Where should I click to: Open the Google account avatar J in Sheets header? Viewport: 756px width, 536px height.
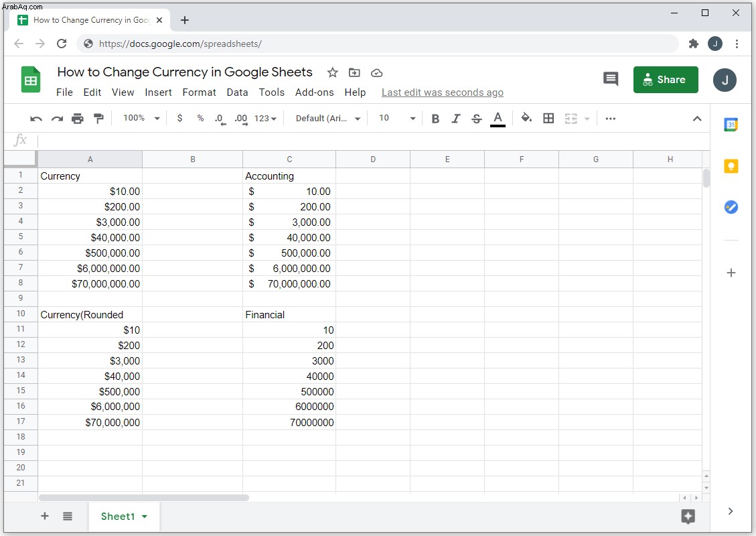pos(725,80)
